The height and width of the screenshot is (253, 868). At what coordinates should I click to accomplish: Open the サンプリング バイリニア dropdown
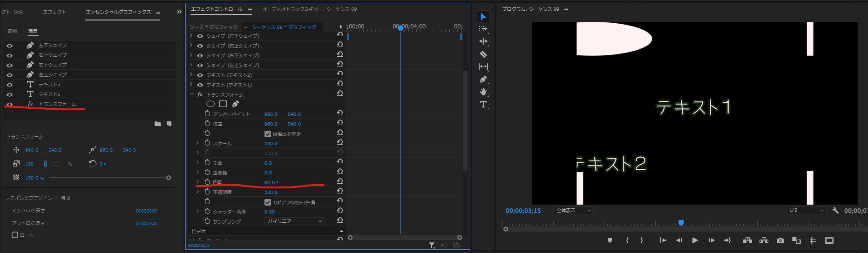coord(294,221)
